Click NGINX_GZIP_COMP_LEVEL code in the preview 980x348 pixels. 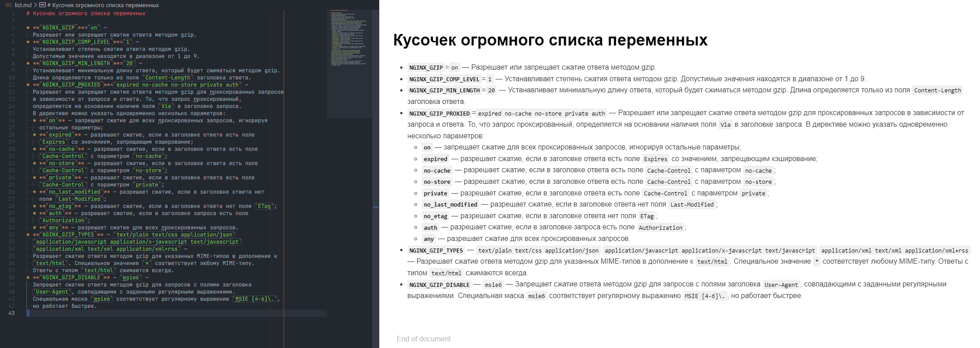tap(444, 79)
